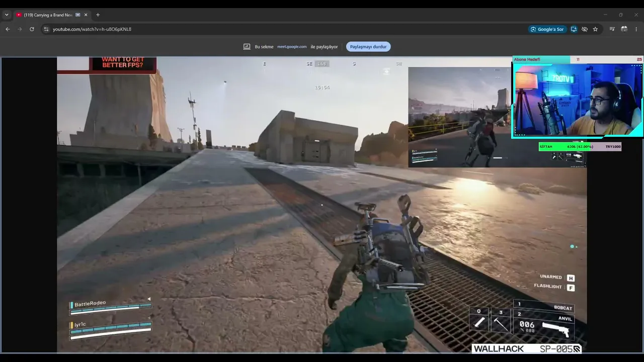Go back to the previous page

(8, 29)
